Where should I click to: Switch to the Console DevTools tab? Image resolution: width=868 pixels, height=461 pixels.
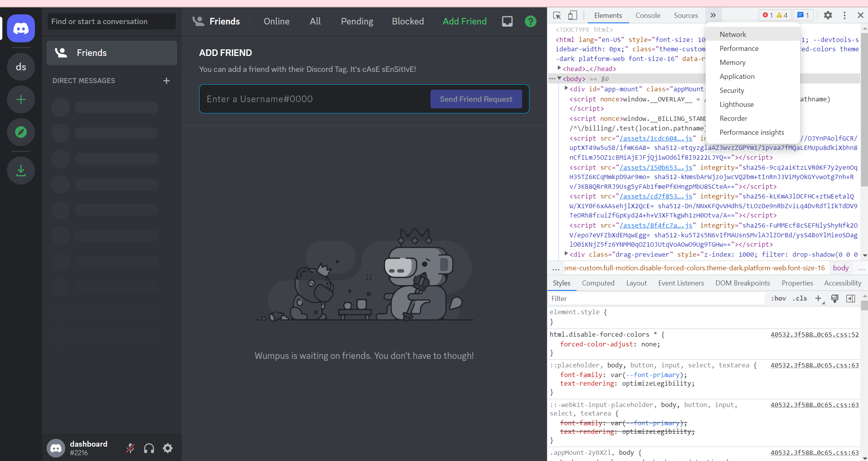[648, 16]
